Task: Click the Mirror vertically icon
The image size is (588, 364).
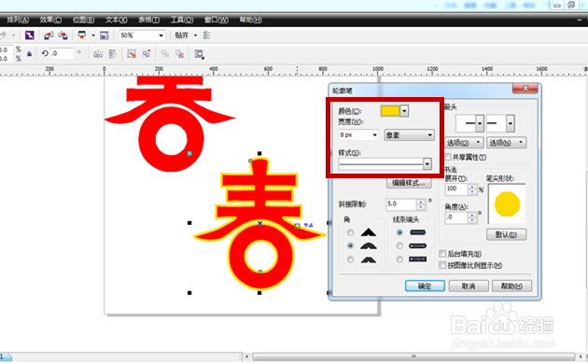Action: pos(113,54)
